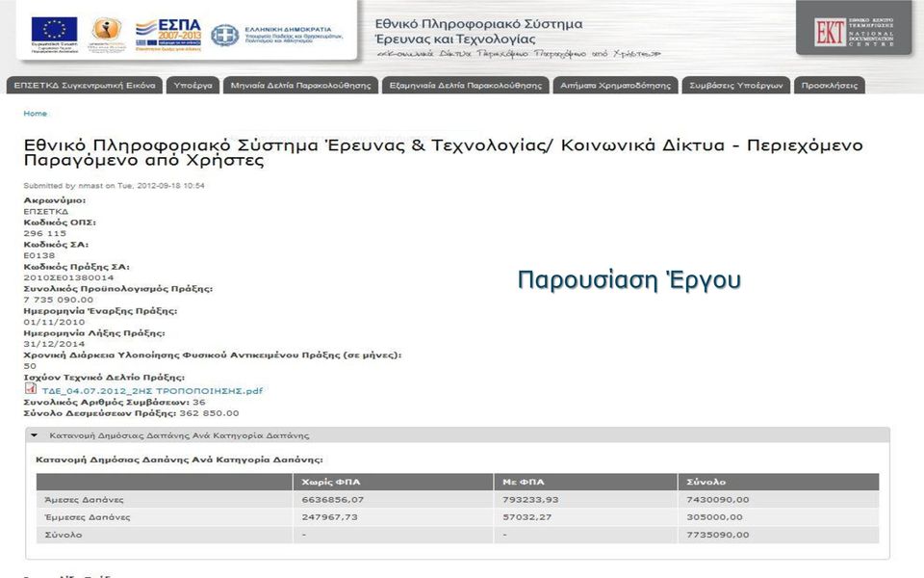Image resolution: width=924 pixels, height=578 pixels.
Task: Click the start date 01/11/2010
Action: click(x=54, y=322)
